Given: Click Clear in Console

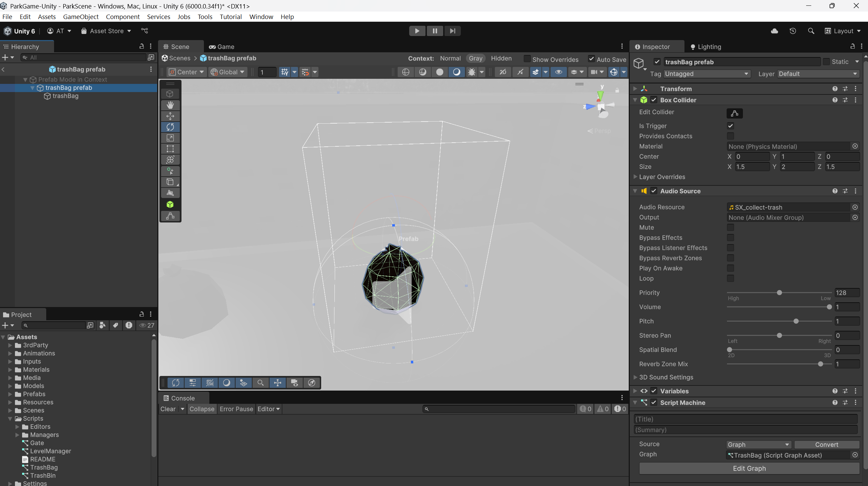Looking at the screenshot, I should coord(168,409).
